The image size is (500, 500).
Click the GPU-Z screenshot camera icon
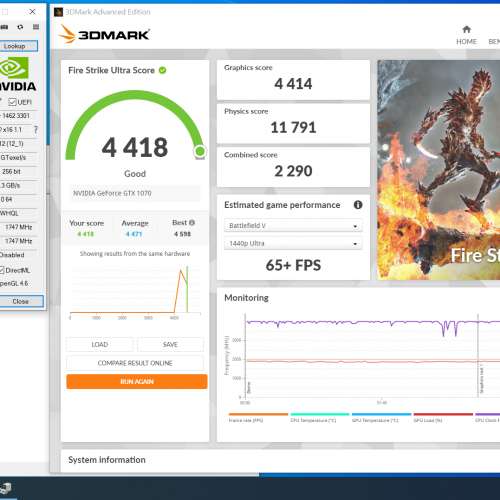(4, 27)
